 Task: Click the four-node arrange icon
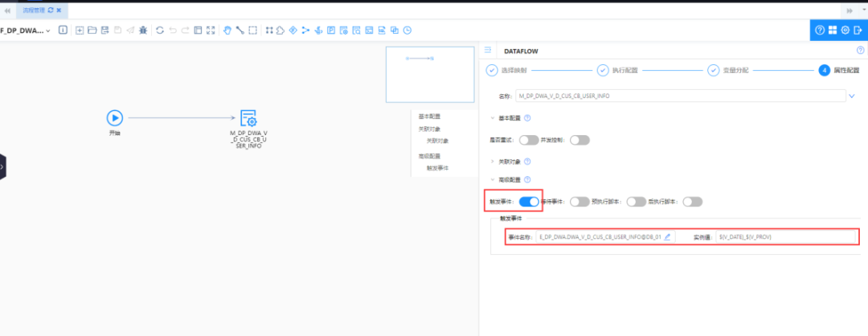269,31
